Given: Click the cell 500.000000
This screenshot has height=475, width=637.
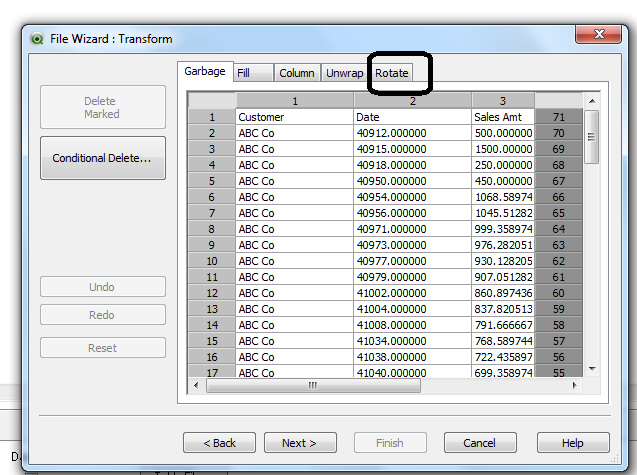Looking at the screenshot, I should coord(503,133).
